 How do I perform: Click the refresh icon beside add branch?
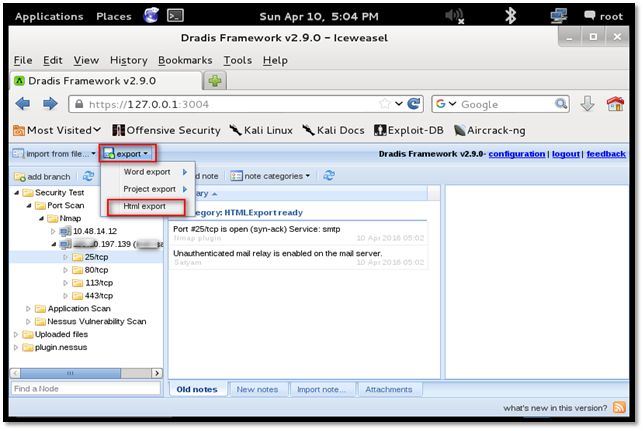(x=89, y=176)
